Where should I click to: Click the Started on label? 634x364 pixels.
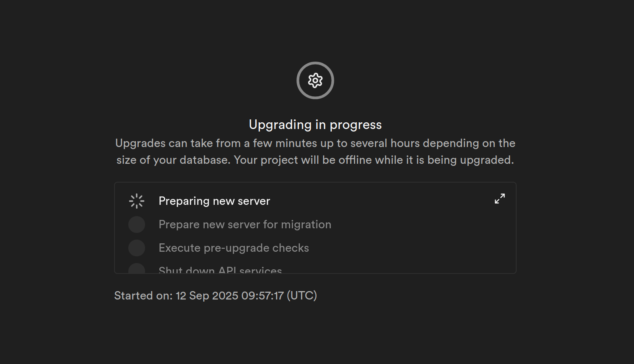143,296
